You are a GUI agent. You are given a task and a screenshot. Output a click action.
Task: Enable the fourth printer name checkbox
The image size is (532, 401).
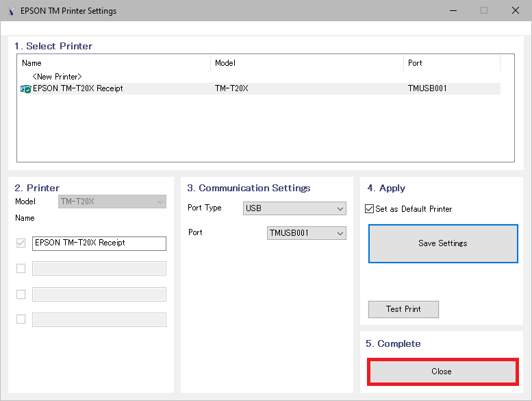[x=21, y=319]
